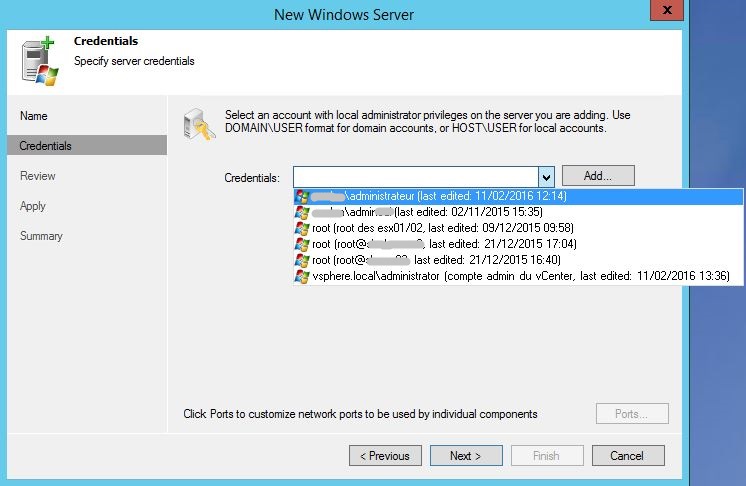
Task: Select admin credential edited 02/11/2015 15:35
Action: [518, 212]
